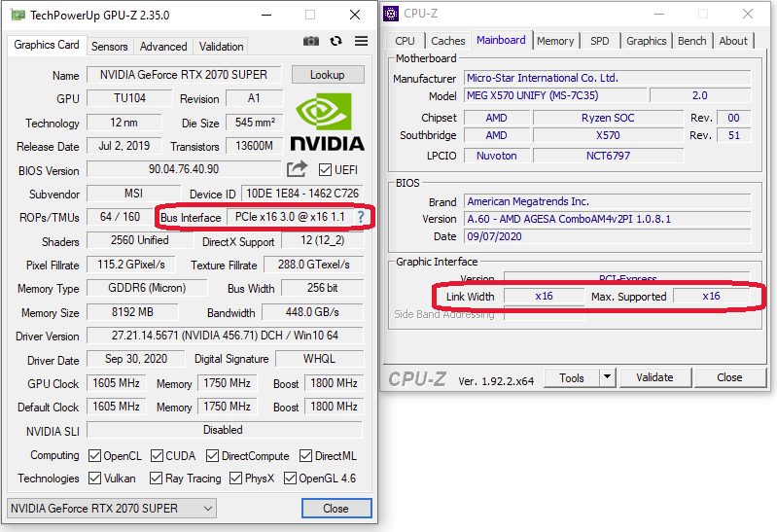Toggle the DirectML checkbox
The height and width of the screenshot is (532, 777).
click(x=305, y=455)
